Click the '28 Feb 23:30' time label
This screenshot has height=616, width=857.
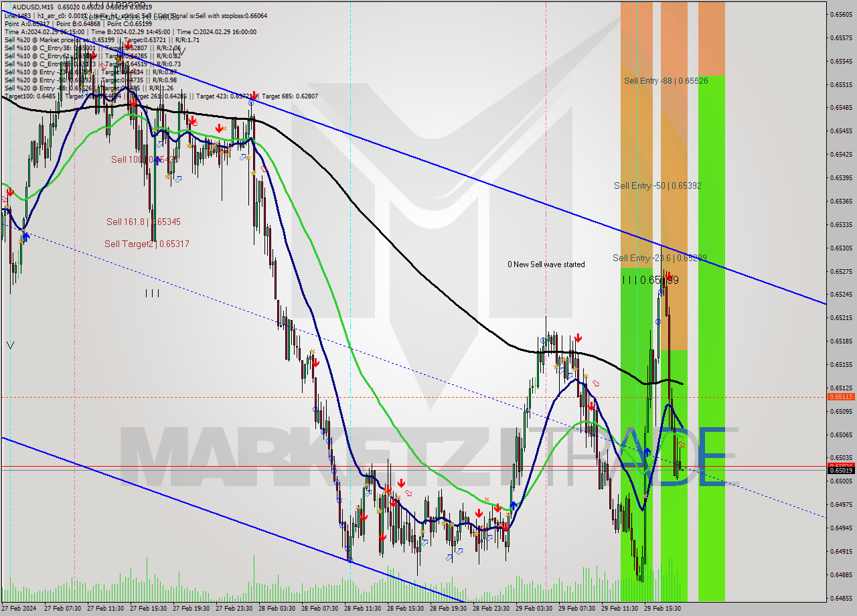pyautogui.click(x=491, y=609)
